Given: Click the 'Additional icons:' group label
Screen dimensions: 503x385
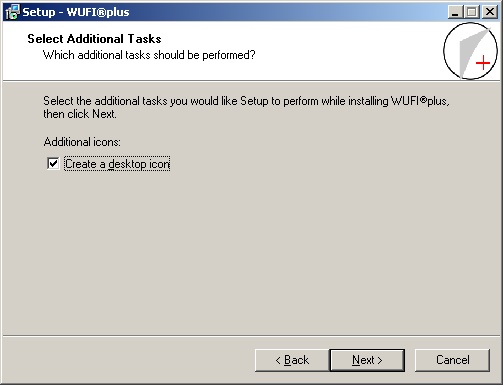Looking at the screenshot, I should click(x=82, y=142).
